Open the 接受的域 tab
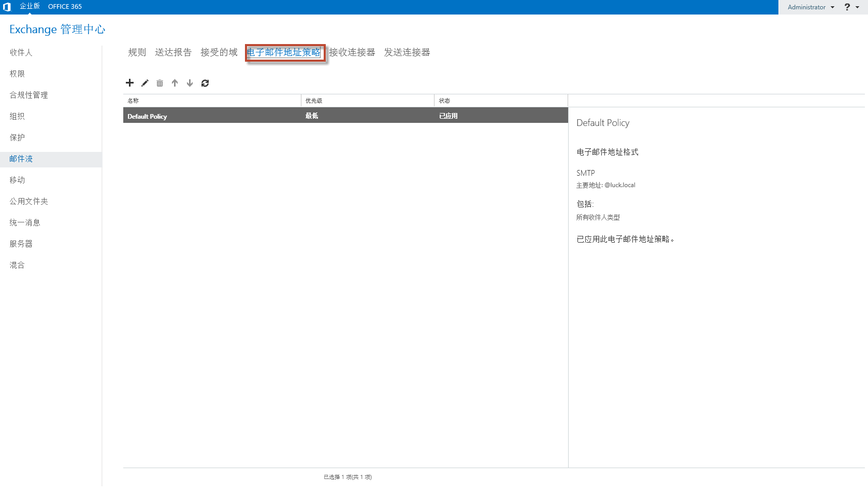This screenshot has width=868, height=493. pyautogui.click(x=219, y=52)
